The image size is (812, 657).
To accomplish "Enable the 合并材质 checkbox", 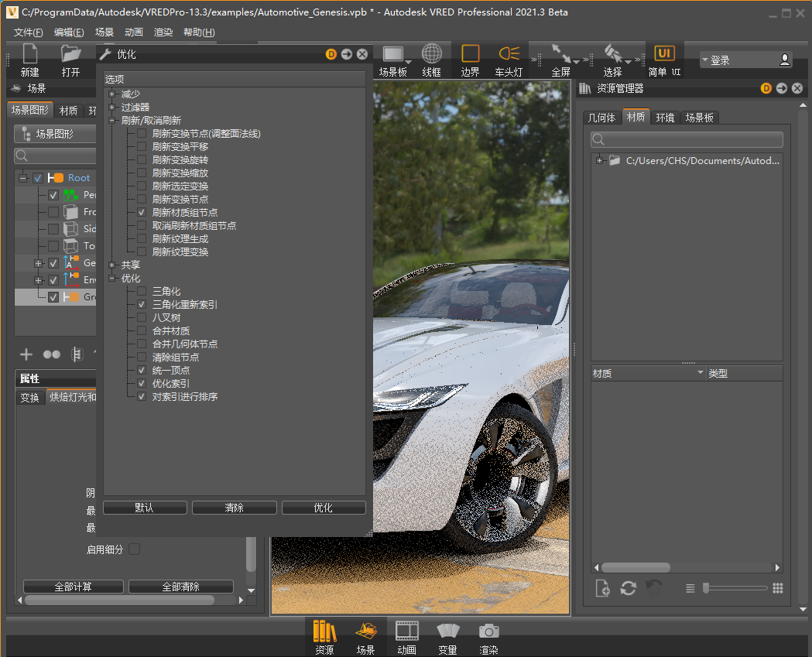I will (x=142, y=331).
